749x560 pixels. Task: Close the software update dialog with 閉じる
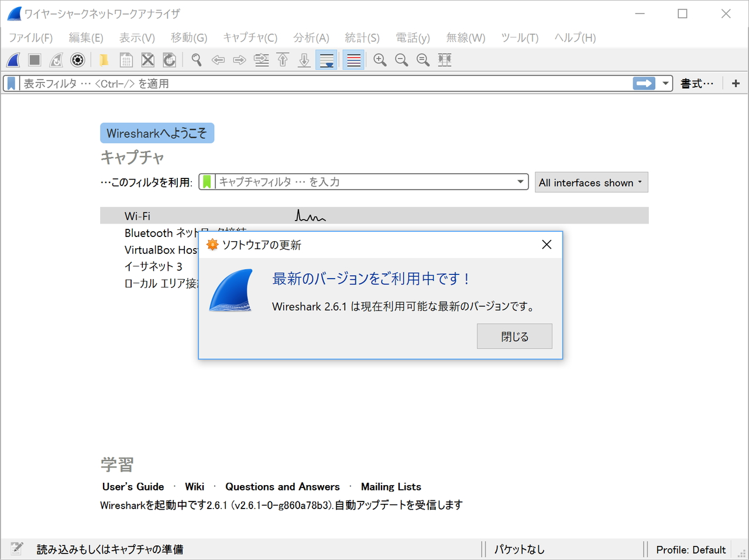tap(514, 336)
